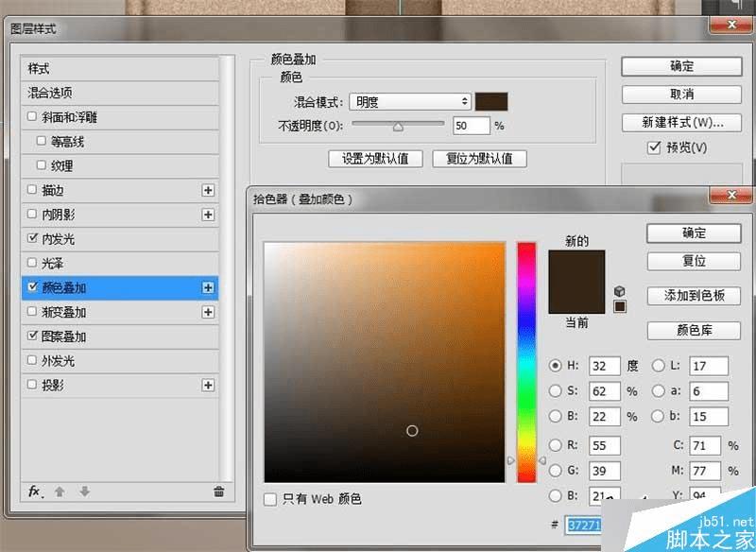Select the S saturation radio button
The image size is (756, 552).
(556, 391)
